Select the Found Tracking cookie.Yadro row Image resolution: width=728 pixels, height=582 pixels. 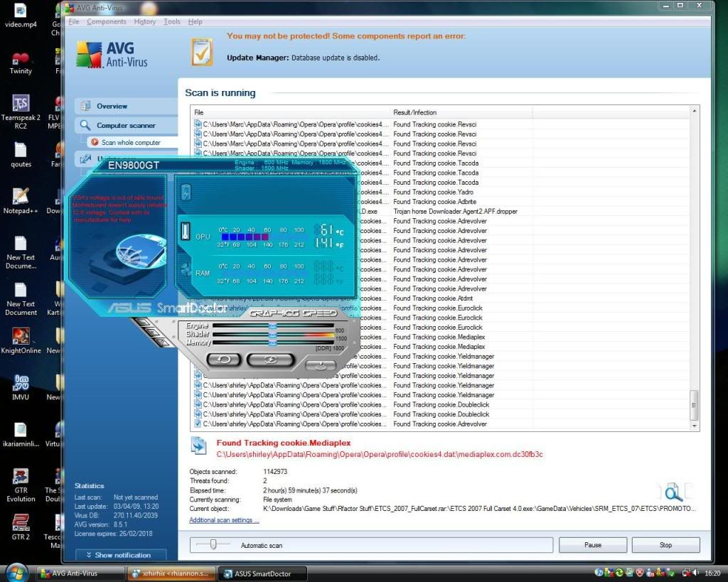(441, 192)
